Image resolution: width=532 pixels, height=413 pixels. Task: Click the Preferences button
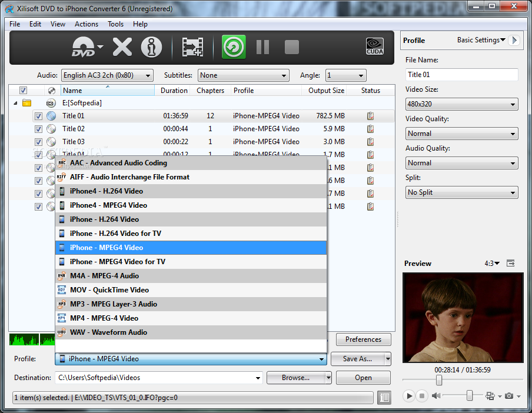pos(363,339)
